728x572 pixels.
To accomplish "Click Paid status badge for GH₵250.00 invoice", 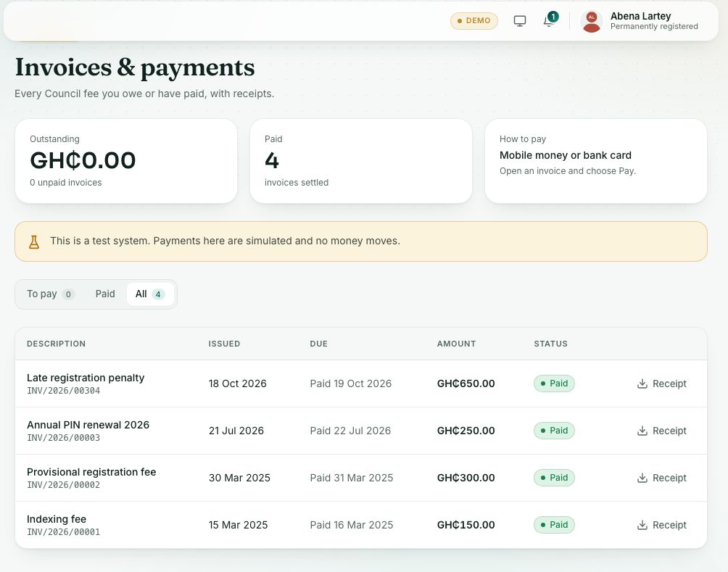I will coord(555,431).
